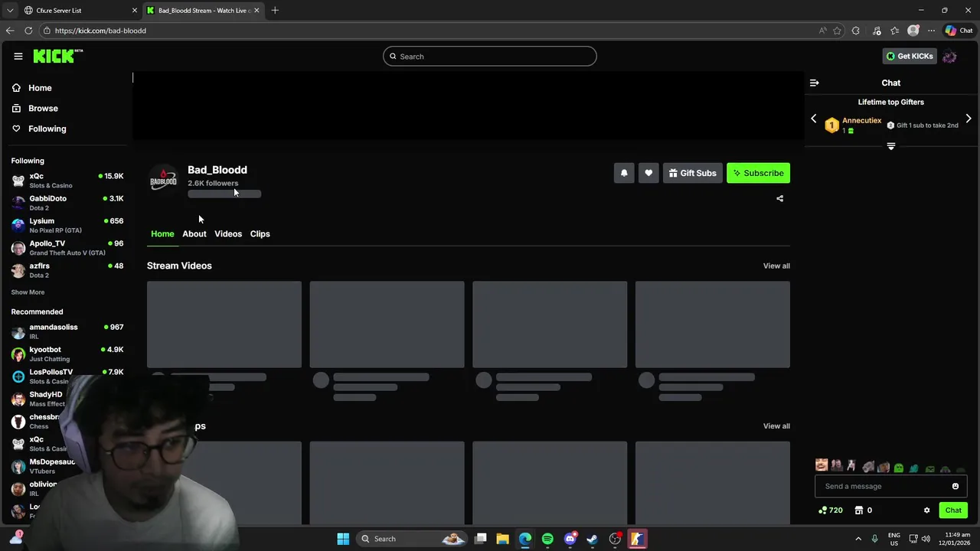Expand the top gifters panel handle
The height and width of the screenshot is (551, 980).
click(891, 145)
